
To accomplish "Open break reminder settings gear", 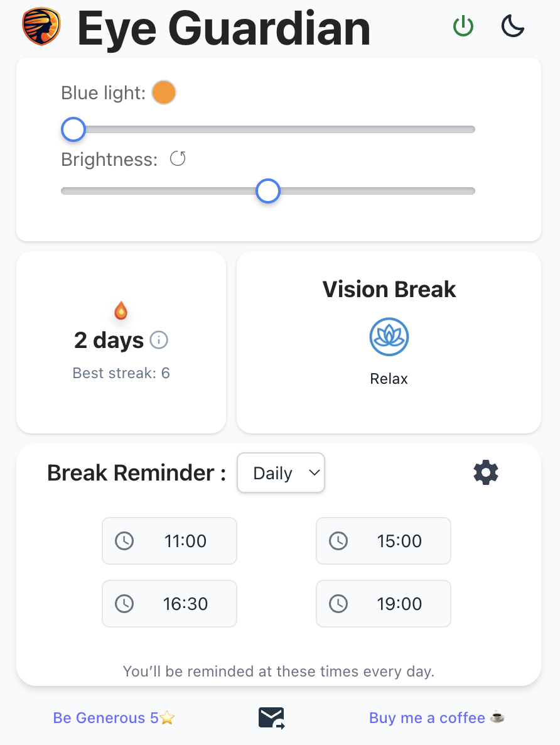I will pyautogui.click(x=486, y=472).
